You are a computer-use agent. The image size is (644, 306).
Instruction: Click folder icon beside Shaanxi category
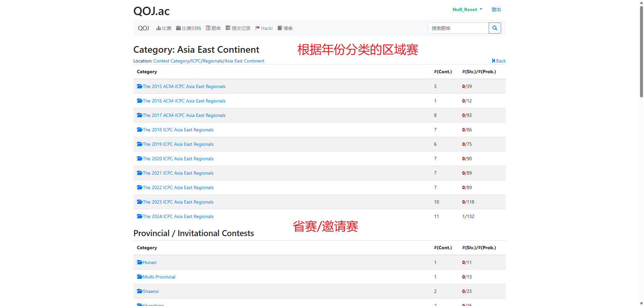tap(139, 291)
